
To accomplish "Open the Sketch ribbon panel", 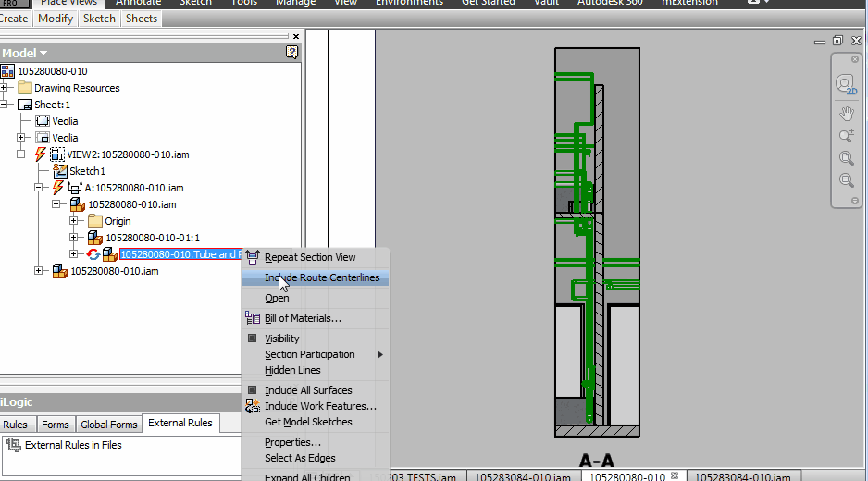I will pos(99,18).
